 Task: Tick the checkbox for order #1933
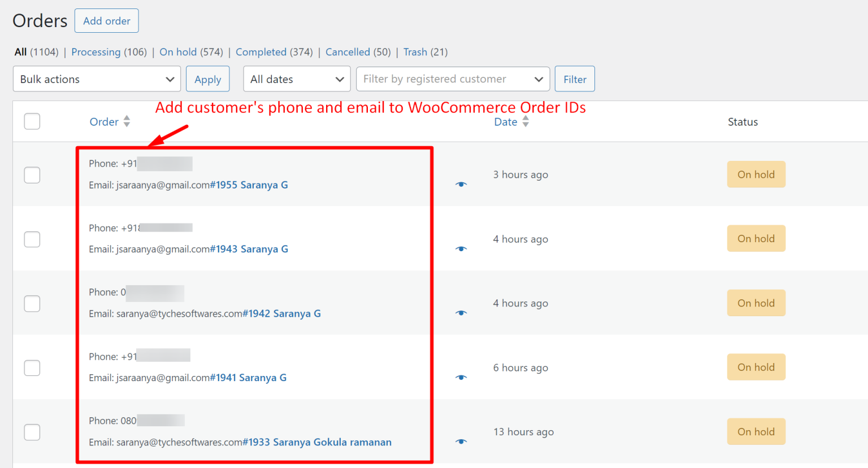click(x=32, y=432)
